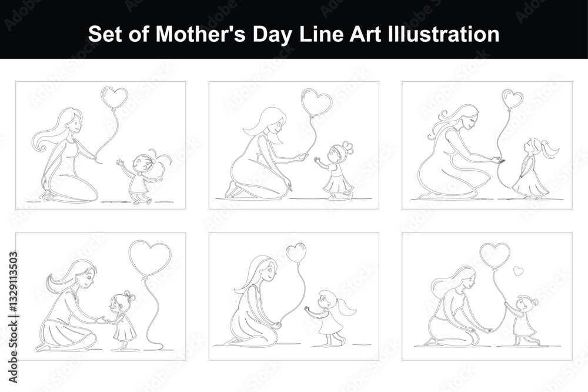Select the top-middle kneeling mother illustration
This screenshot has height=392, width=588.
(x=293, y=145)
